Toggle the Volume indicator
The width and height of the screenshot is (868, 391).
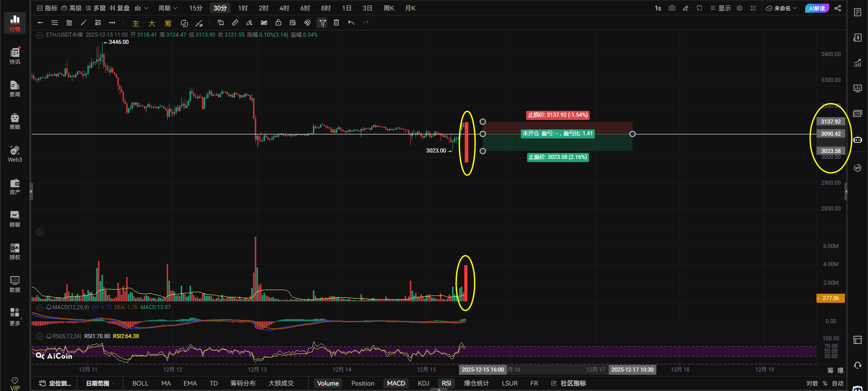coord(328,383)
